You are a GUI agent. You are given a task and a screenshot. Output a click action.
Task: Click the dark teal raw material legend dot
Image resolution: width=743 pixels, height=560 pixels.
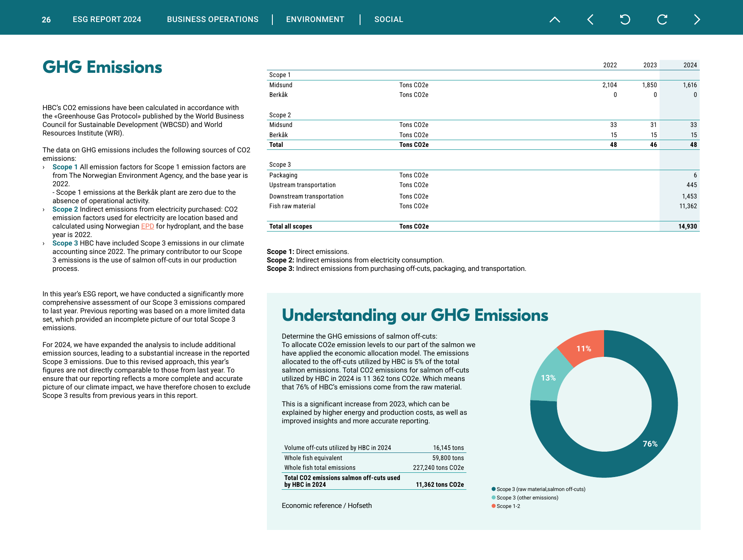tap(493, 489)
